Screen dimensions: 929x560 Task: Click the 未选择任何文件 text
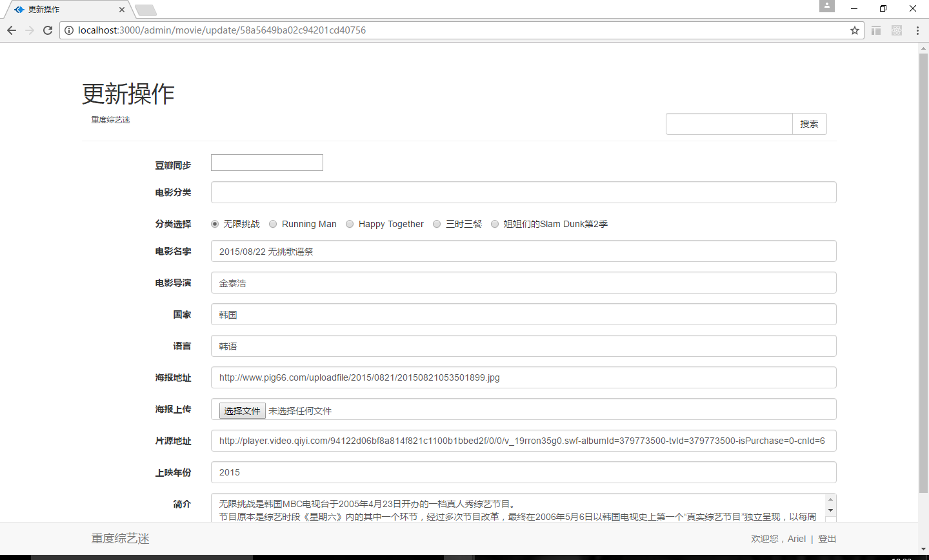[x=300, y=411]
